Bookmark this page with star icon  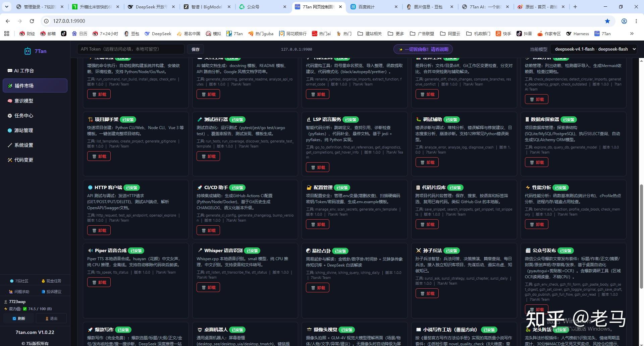607,21
